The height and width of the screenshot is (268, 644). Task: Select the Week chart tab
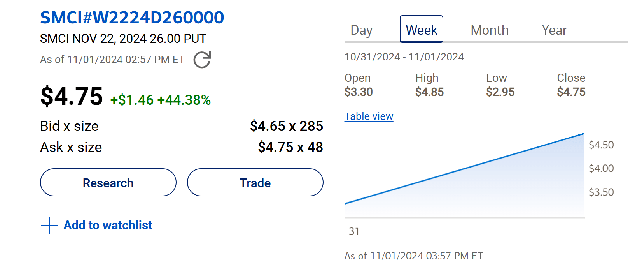tap(421, 29)
